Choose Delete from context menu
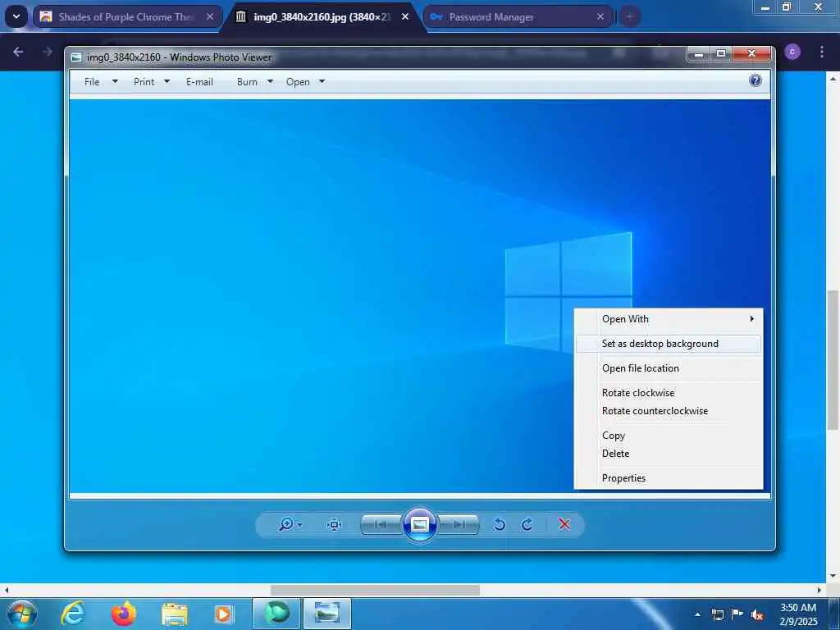Image resolution: width=840 pixels, height=630 pixels. pos(669,453)
